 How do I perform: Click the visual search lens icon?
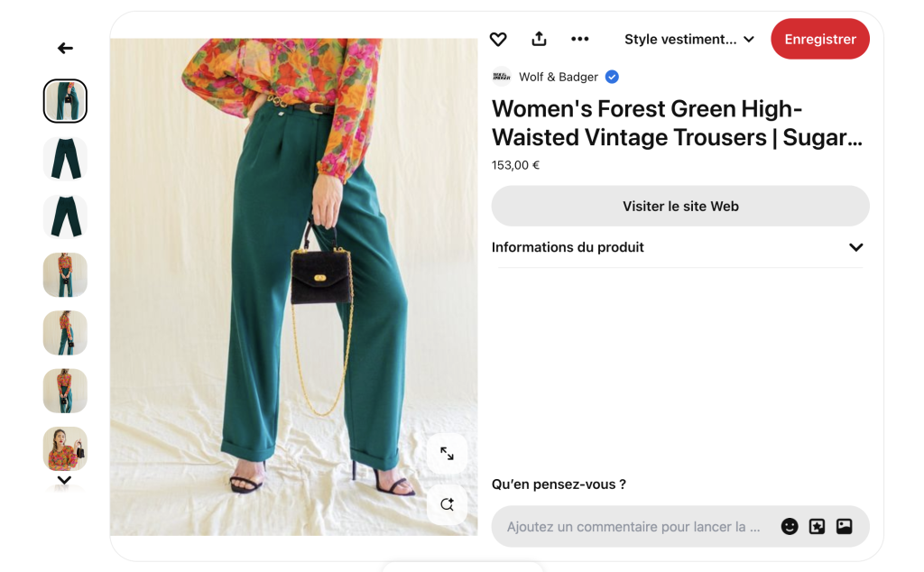pyautogui.click(x=447, y=504)
